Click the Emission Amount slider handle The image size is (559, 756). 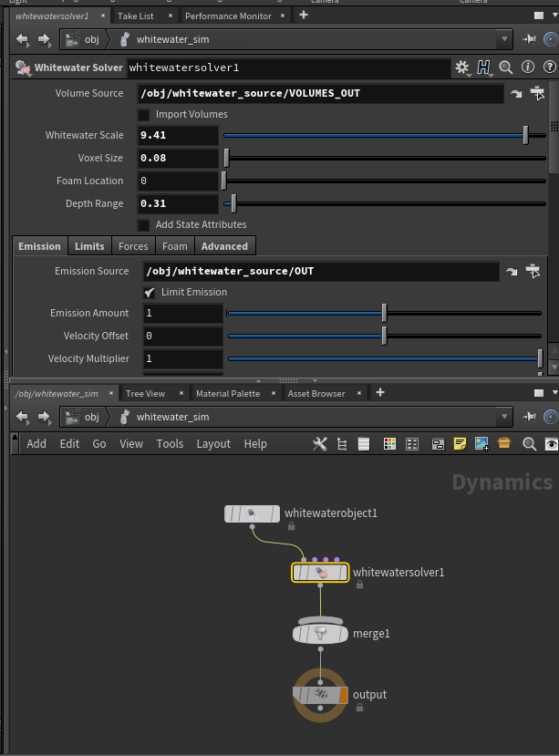coord(384,314)
